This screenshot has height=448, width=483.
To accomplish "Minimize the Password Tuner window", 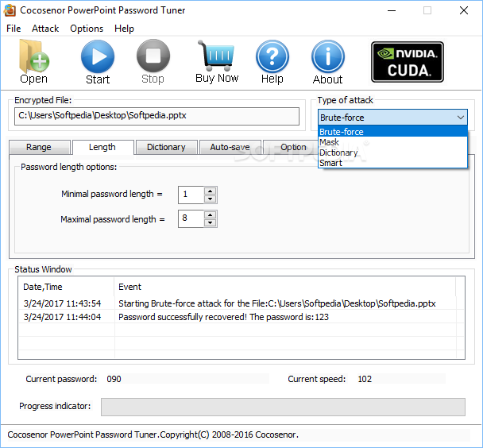I will tap(392, 10).
